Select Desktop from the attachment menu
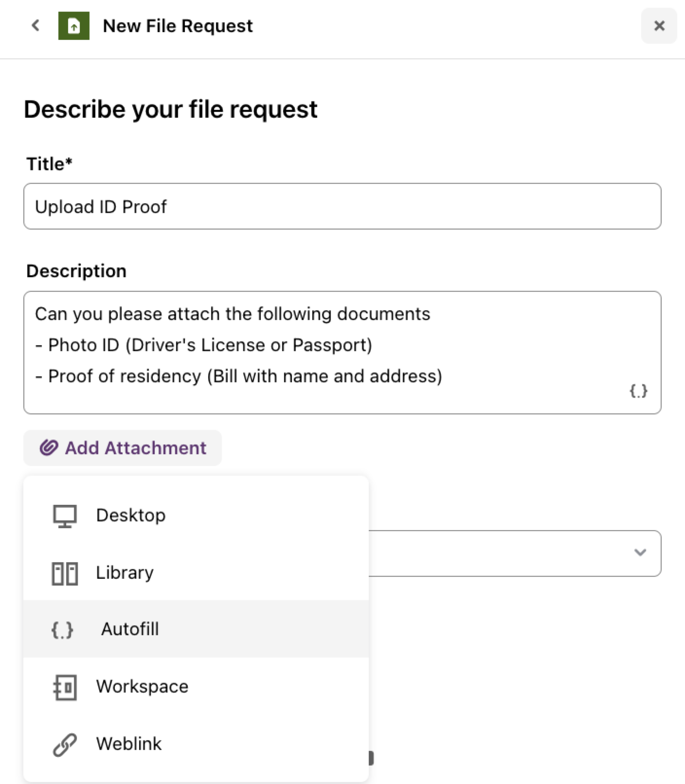The width and height of the screenshot is (685, 784). 196,515
